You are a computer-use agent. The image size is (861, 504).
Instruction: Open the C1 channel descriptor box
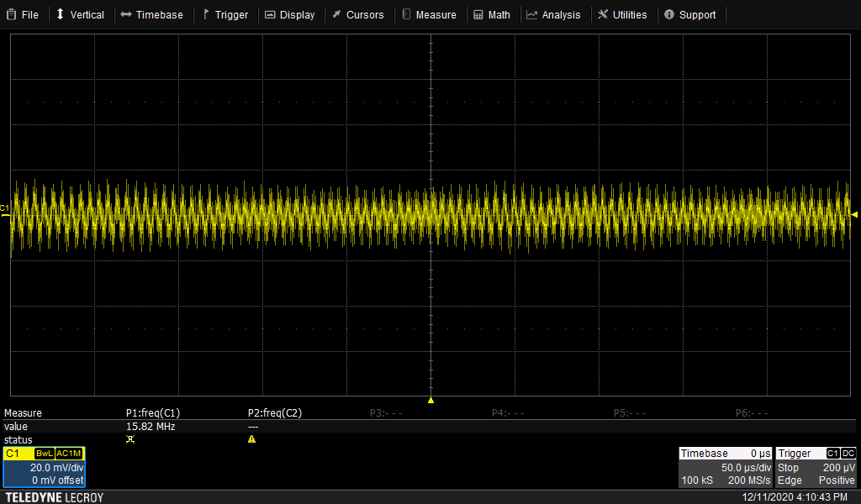pyautogui.click(x=44, y=467)
